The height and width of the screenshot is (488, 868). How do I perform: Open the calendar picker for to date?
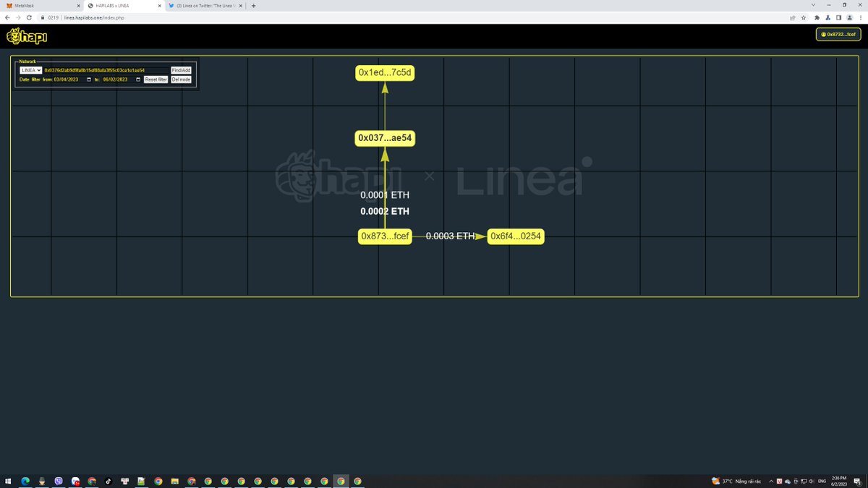tap(138, 80)
